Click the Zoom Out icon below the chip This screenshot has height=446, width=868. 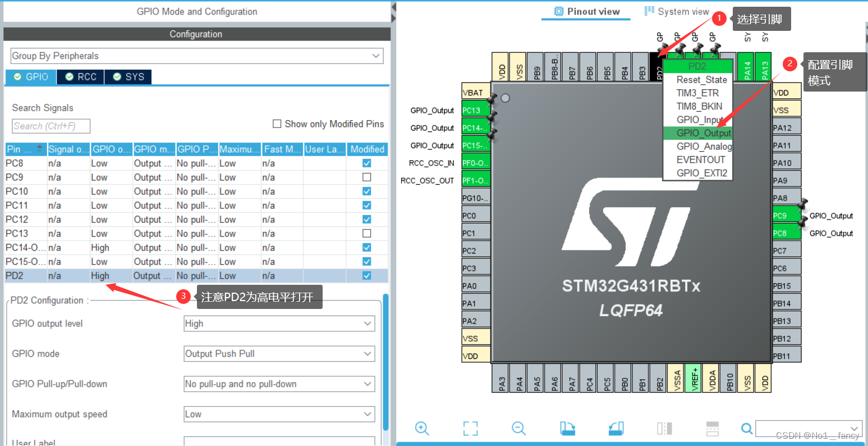[518, 429]
